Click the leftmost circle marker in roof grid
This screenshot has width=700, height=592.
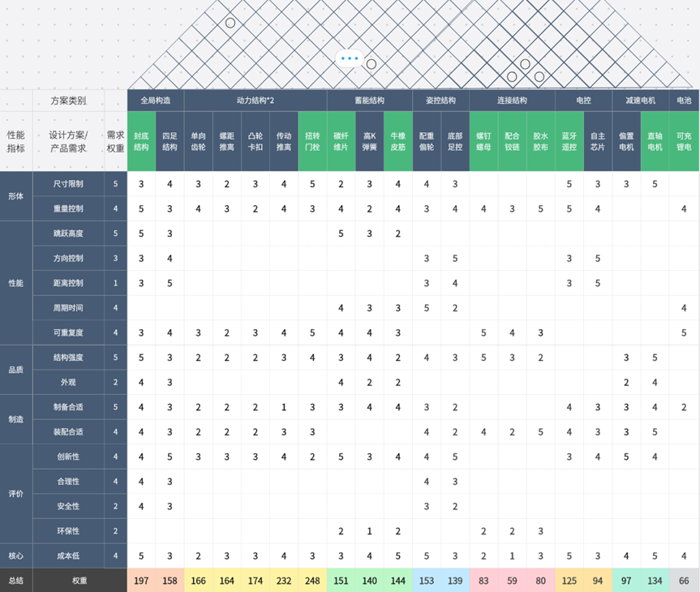(230, 24)
